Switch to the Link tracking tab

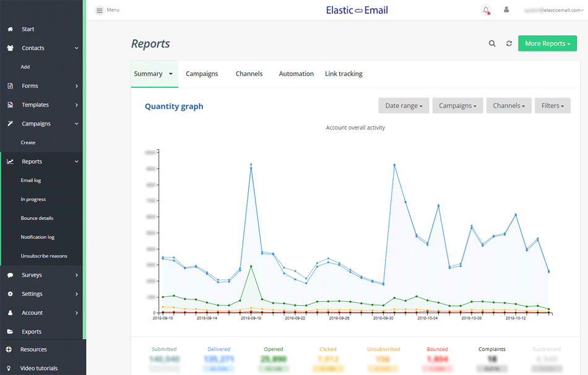(x=344, y=74)
